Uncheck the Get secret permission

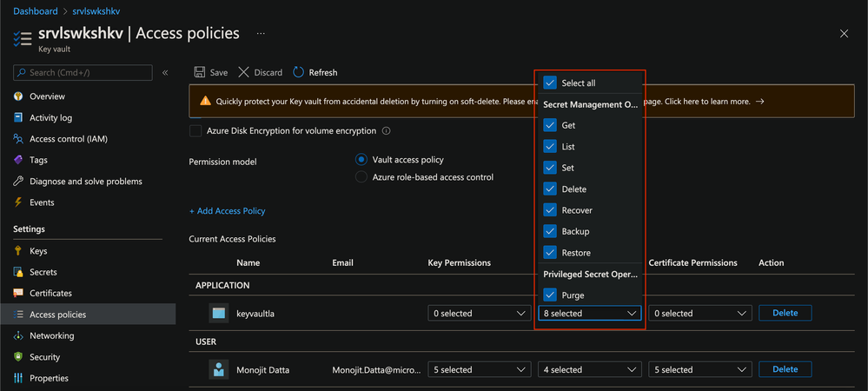point(550,125)
